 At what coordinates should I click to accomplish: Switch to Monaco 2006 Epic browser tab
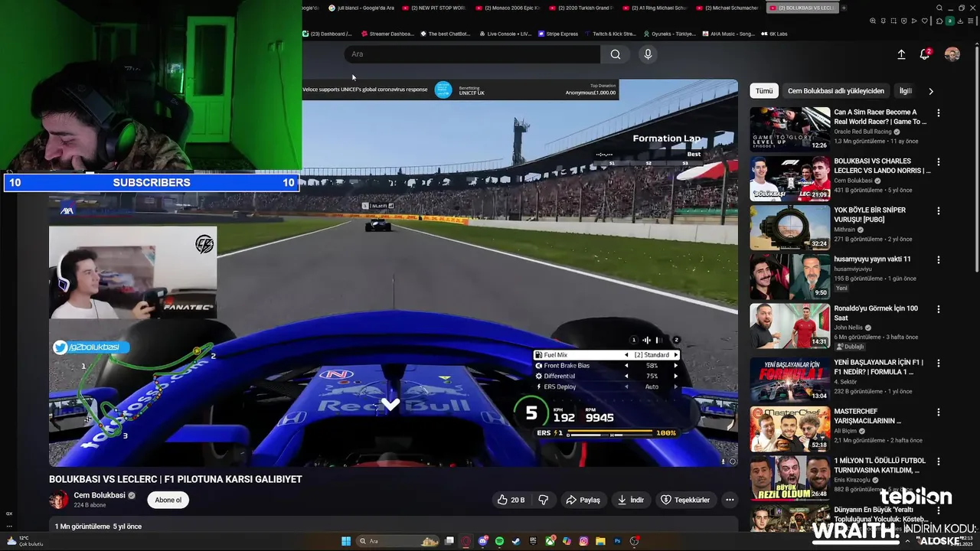click(508, 8)
